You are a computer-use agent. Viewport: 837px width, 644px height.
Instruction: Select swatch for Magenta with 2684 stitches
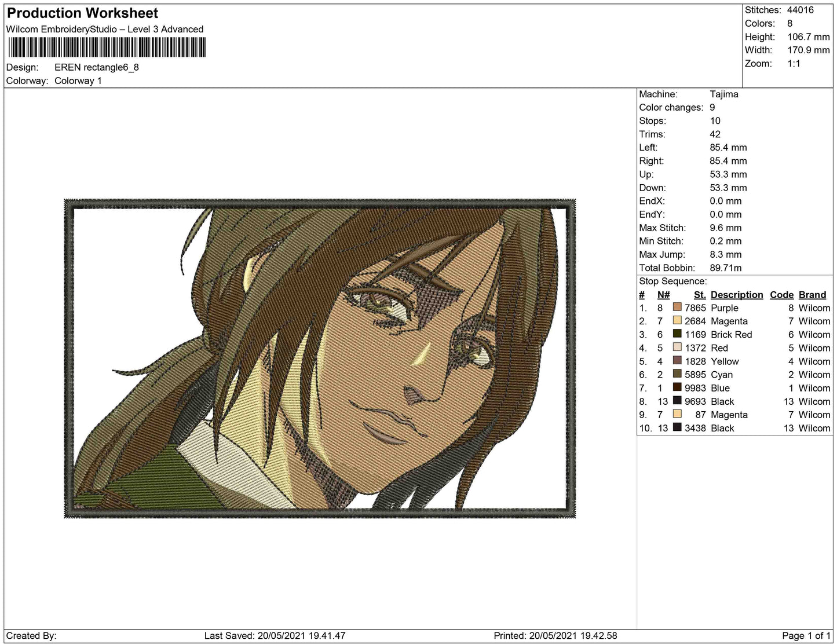[677, 321]
